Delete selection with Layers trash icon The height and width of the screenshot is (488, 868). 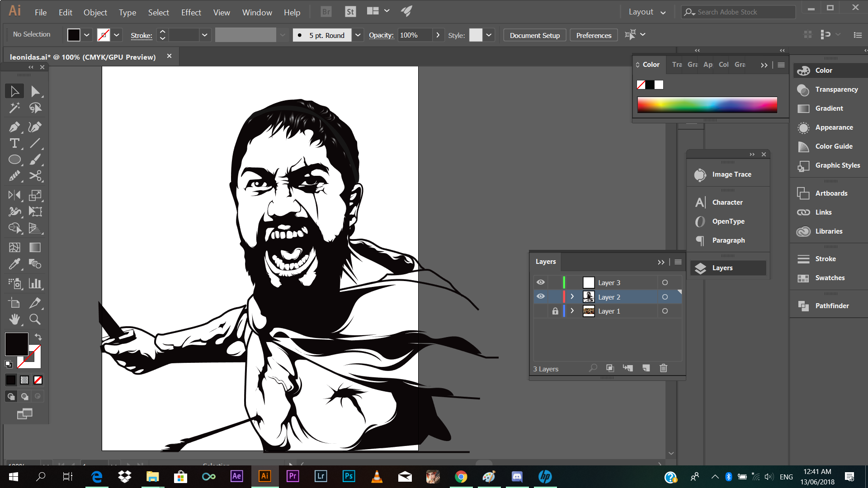(x=663, y=368)
